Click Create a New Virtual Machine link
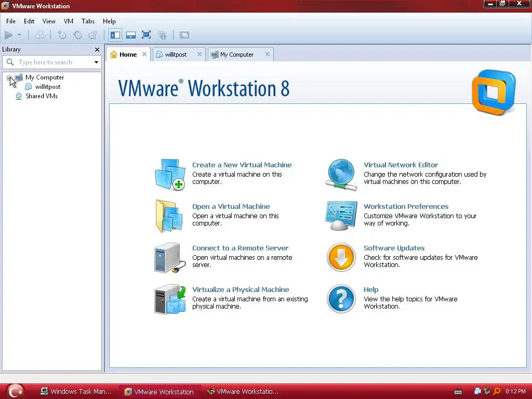 [x=242, y=165]
